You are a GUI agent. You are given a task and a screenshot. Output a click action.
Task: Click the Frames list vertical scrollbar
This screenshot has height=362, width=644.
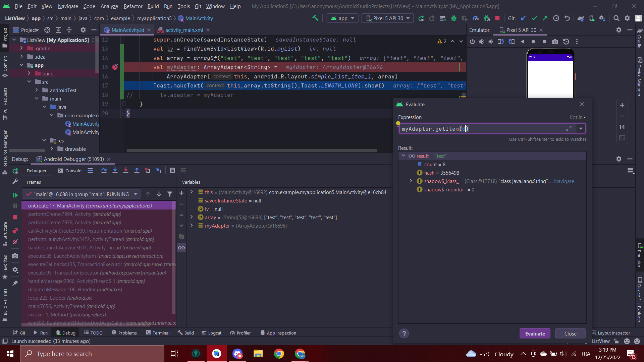coord(174,257)
